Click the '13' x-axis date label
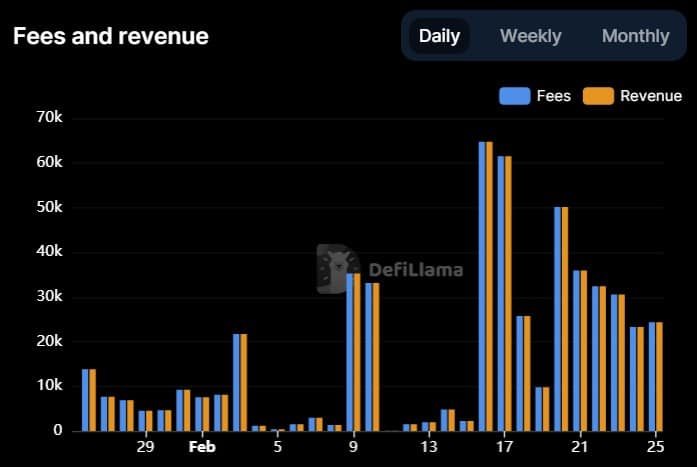 pos(429,446)
